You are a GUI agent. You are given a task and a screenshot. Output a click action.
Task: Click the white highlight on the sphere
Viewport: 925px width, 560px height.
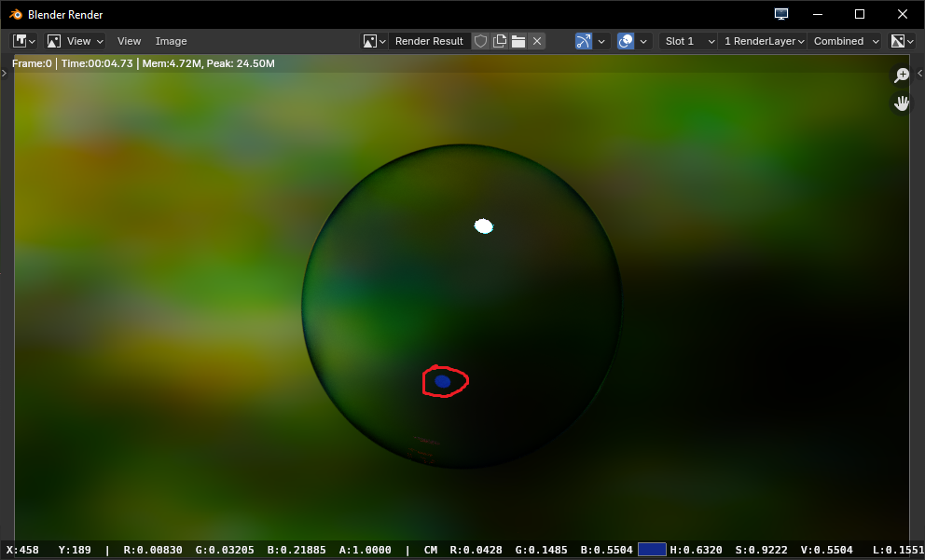click(x=483, y=225)
